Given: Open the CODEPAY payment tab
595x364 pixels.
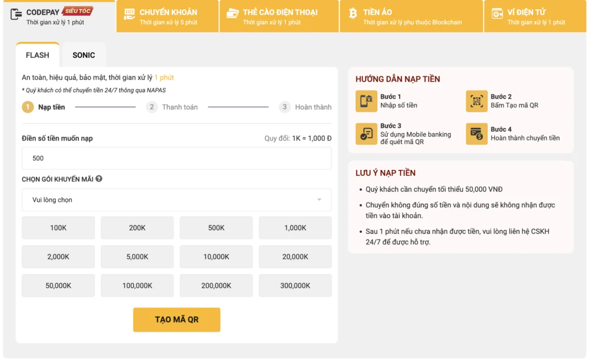Looking at the screenshot, I should coord(59,17).
